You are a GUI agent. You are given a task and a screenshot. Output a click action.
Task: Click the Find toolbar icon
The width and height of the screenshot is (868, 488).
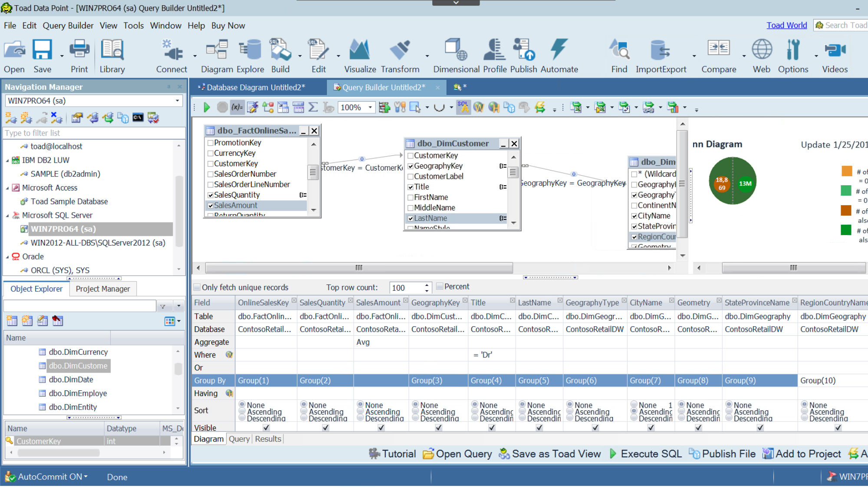pyautogui.click(x=619, y=50)
